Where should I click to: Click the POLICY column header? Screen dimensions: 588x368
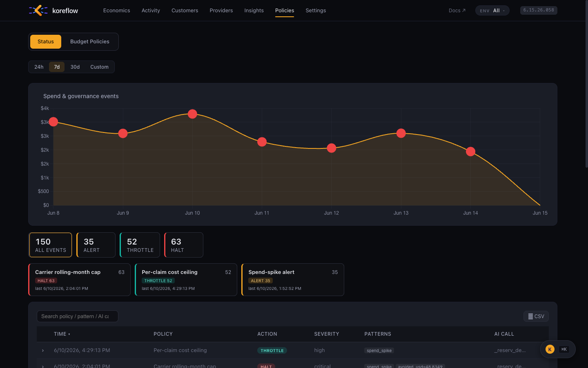163,334
